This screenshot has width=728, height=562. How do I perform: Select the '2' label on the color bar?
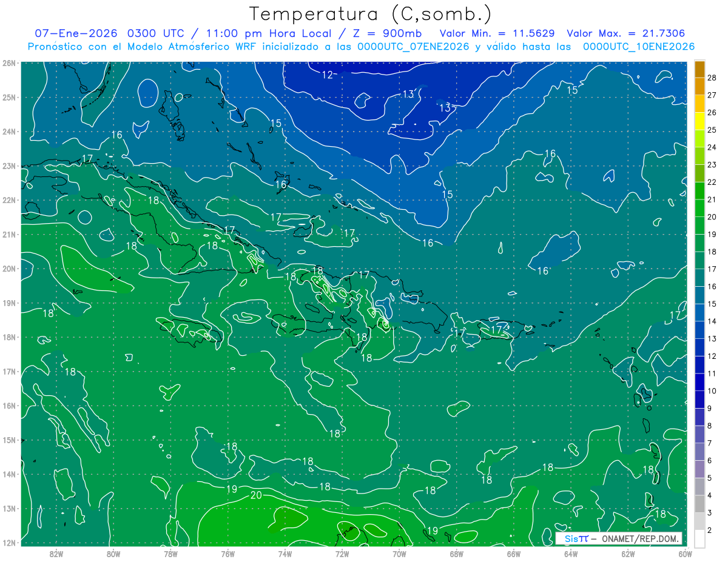(x=710, y=530)
